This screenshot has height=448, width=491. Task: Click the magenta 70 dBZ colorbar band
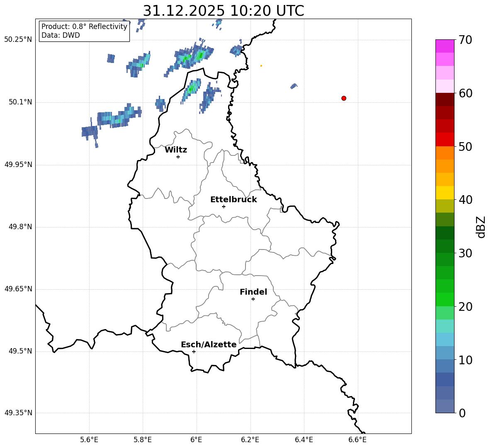tap(445, 46)
